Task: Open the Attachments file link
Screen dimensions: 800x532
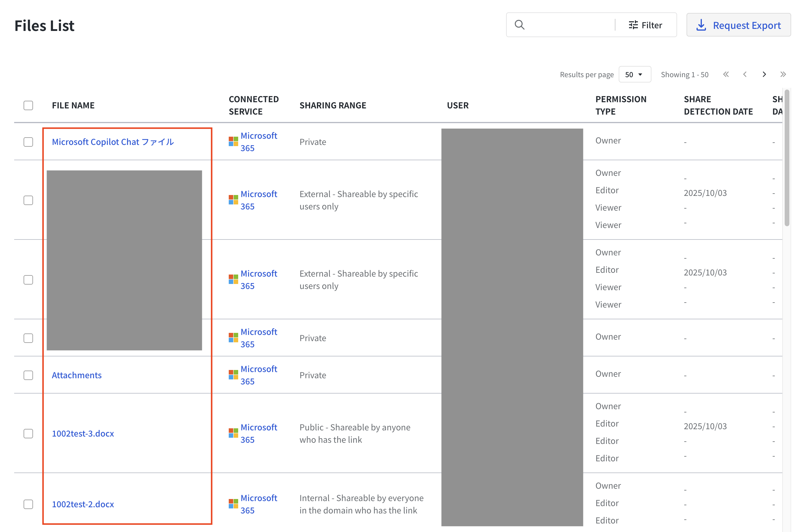Action: click(77, 375)
